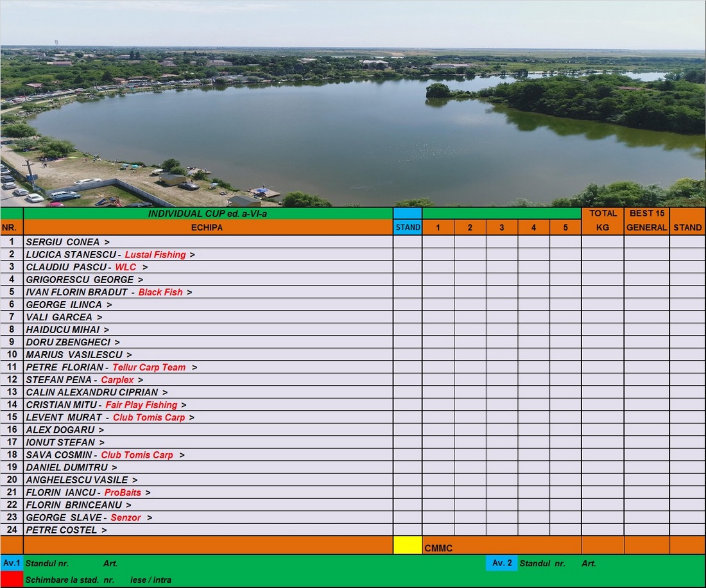The height and width of the screenshot is (588, 706).
Task: Click the red ProBaits team name
Action: 123,492
